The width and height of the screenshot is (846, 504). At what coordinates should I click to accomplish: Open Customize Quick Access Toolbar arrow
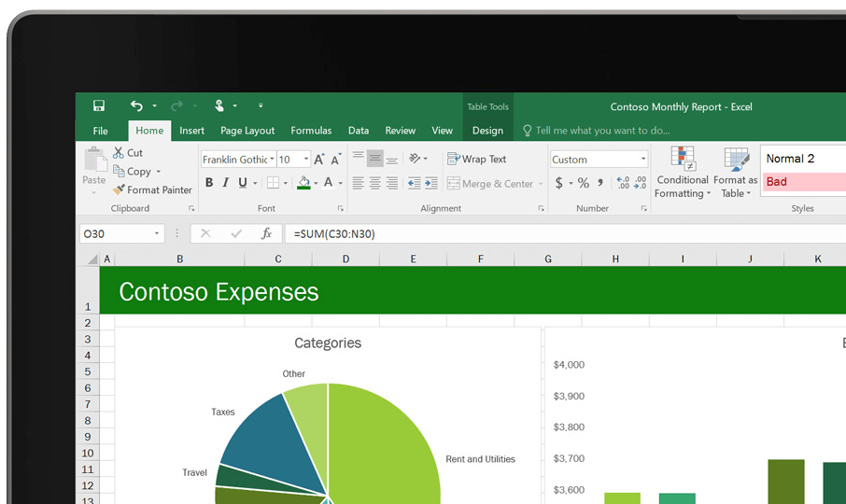click(261, 105)
